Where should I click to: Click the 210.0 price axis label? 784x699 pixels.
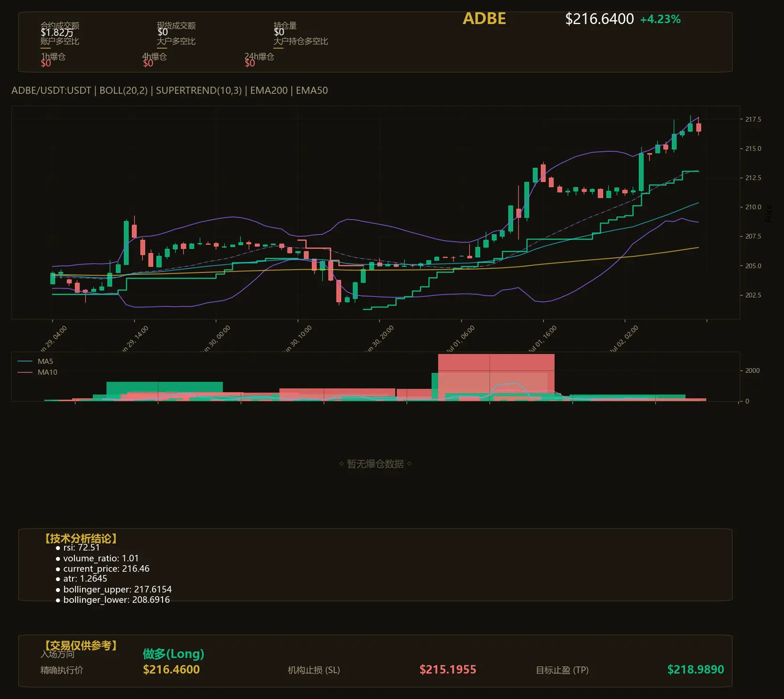[753, 207]
